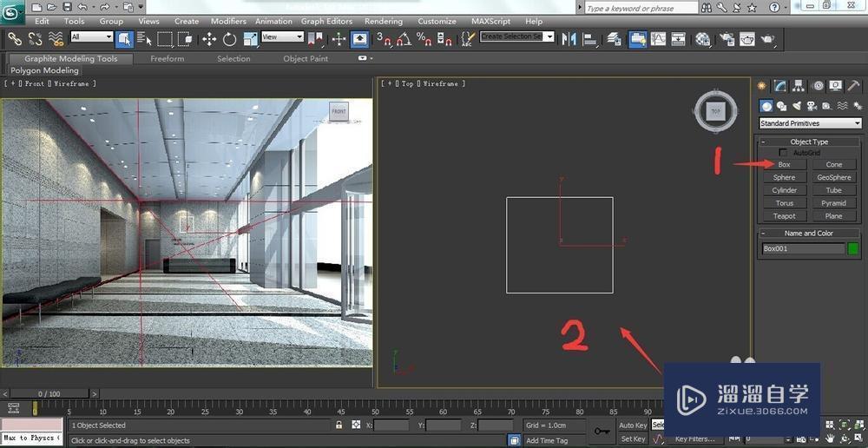Open the Create Selection Set dropdown
868x448 pixels.
tap(517, 36)
